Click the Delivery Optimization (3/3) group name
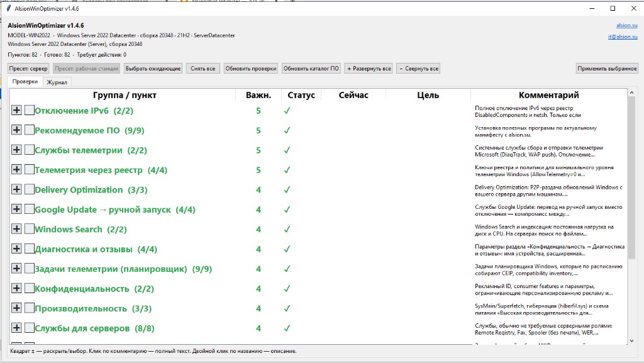The height and width of the screenshot is (363, 644). pos(91,190)
